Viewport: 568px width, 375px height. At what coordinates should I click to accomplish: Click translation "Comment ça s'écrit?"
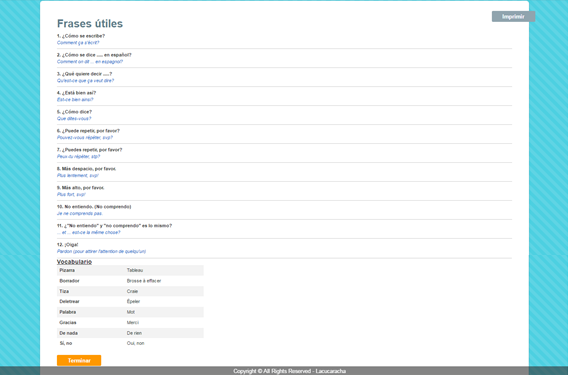[x=78, y=43]
